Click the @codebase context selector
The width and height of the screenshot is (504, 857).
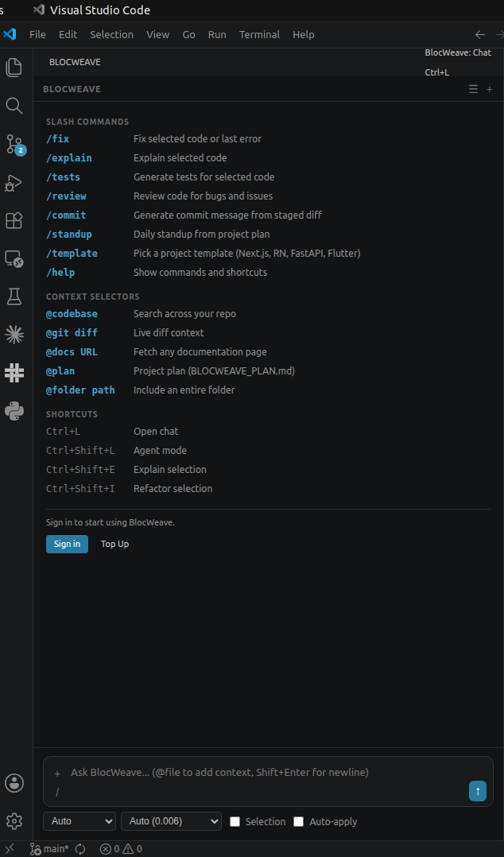(x=72, y=314)
